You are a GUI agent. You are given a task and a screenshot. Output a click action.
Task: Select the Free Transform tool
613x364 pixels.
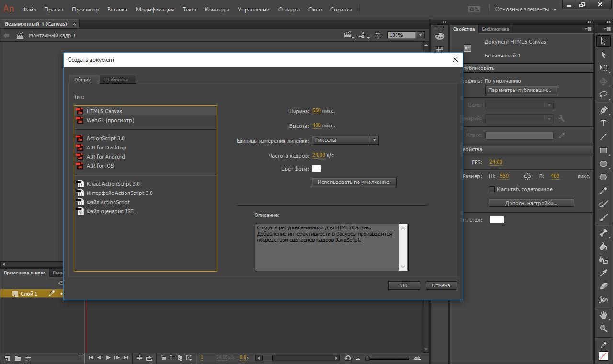(x=603, y=68)
